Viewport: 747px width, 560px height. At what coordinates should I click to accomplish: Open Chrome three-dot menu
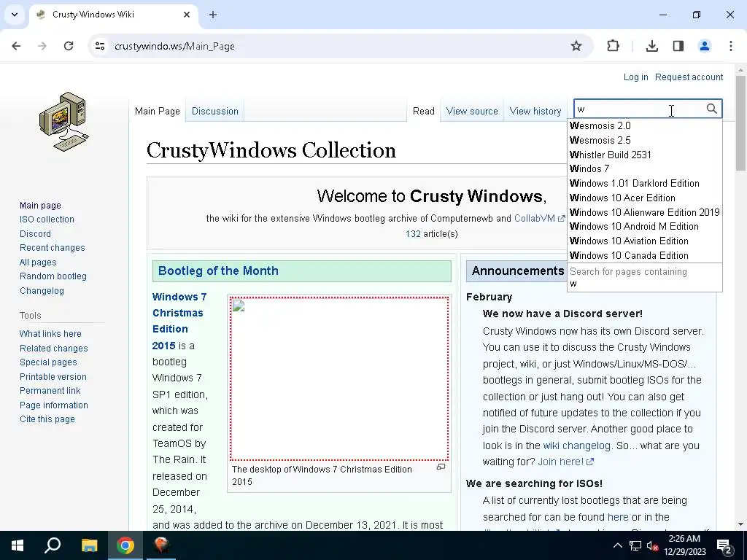click(x=731, y=46)
